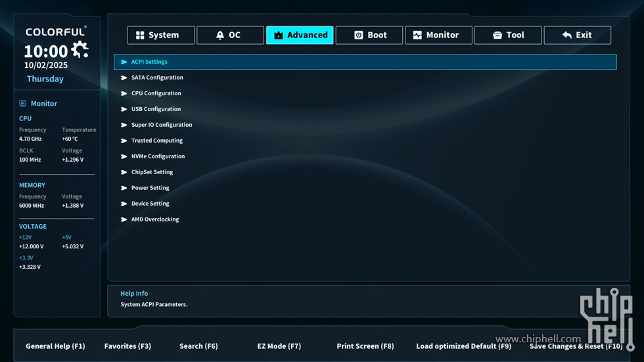Expand the AMD Overclocking entry

coord(155,219)
